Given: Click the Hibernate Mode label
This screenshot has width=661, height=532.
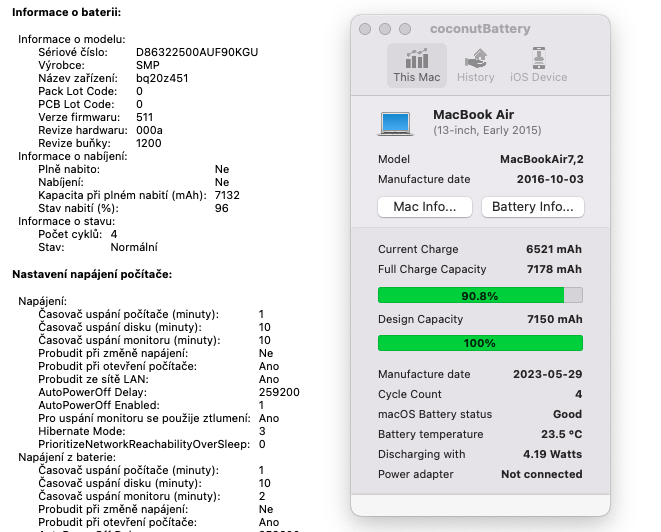Looking at the screenshot, I should pos(82,431).
